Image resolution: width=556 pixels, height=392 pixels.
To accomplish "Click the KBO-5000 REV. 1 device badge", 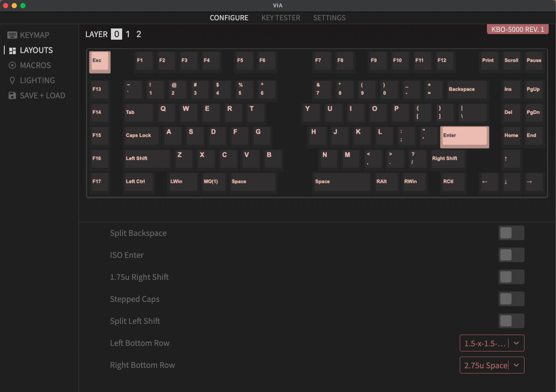I will pyautogui.click(x=518, y=29).
